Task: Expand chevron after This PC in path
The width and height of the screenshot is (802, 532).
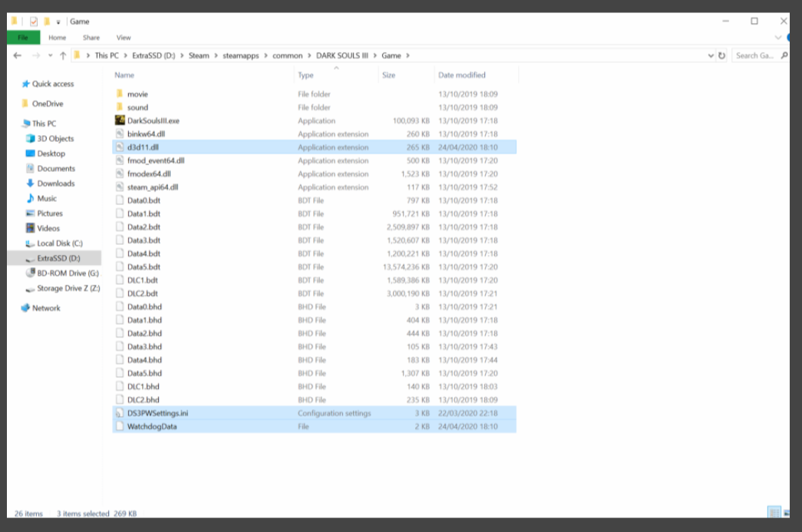Action: click(x=125, y=55)
